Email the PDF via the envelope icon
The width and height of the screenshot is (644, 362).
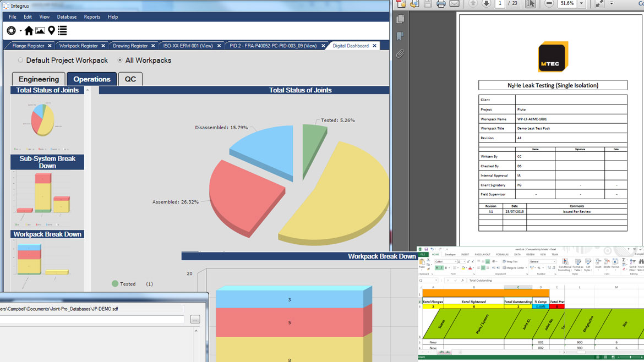click(454, 4)
